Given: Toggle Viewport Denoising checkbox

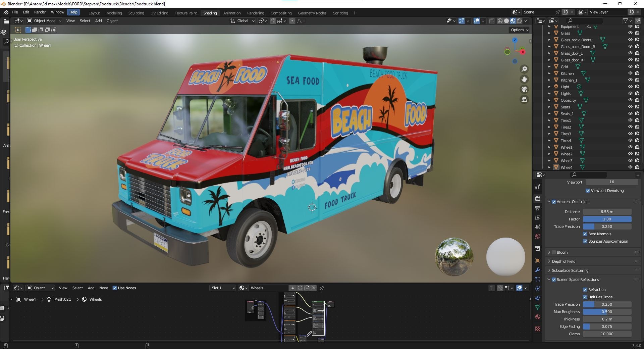Looking at the screenshot, I should tap(588, 191).
